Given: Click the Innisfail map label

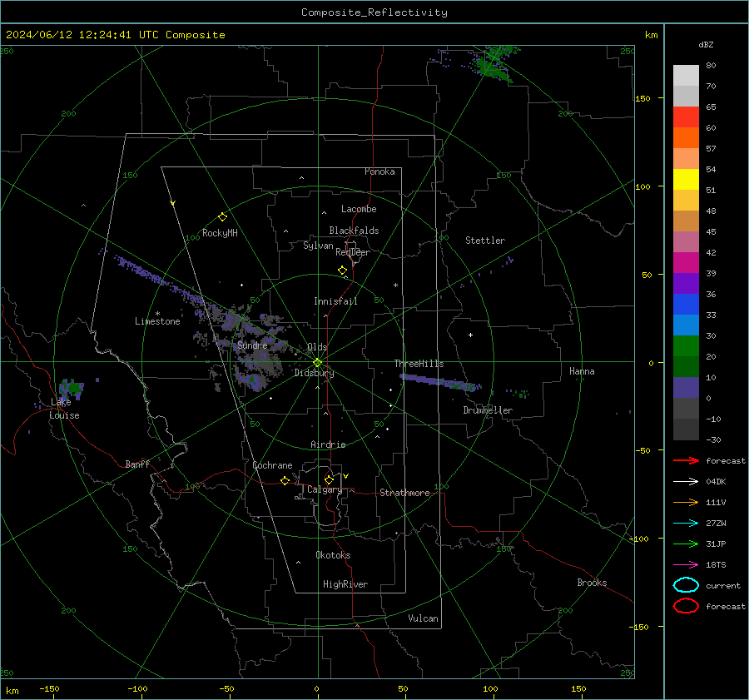Looking at the screenshot, I should coord(335,301).
